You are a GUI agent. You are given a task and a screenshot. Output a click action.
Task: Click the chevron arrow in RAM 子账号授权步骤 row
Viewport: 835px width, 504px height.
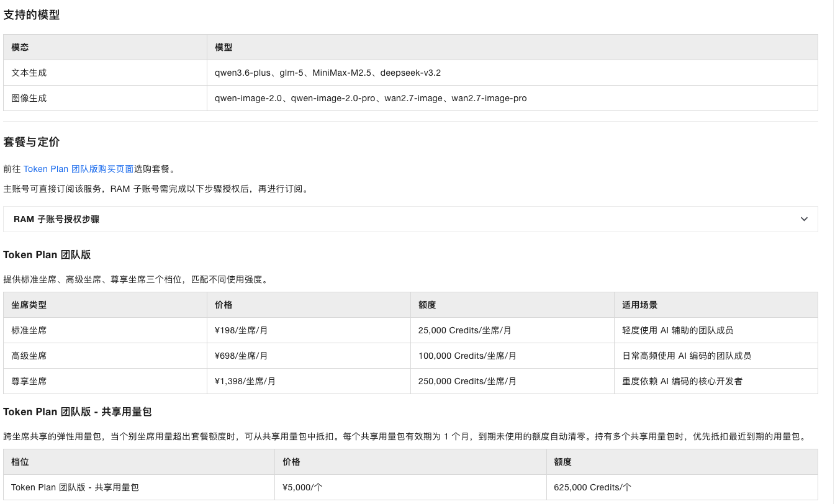tap(804, 219)
